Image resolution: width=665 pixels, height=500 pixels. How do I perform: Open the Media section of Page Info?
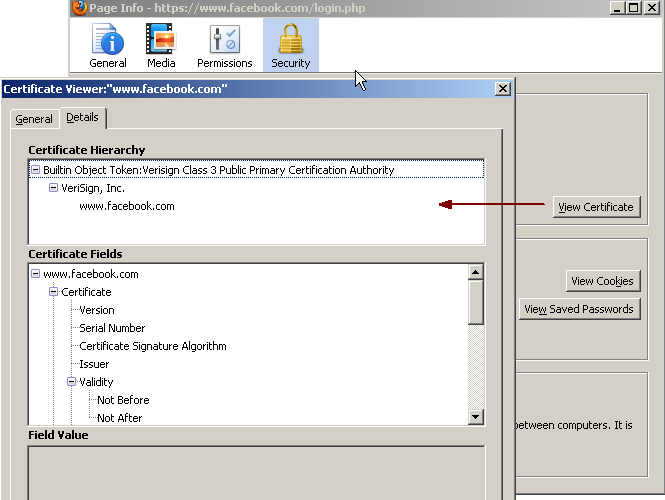click(x=161, y=46)
